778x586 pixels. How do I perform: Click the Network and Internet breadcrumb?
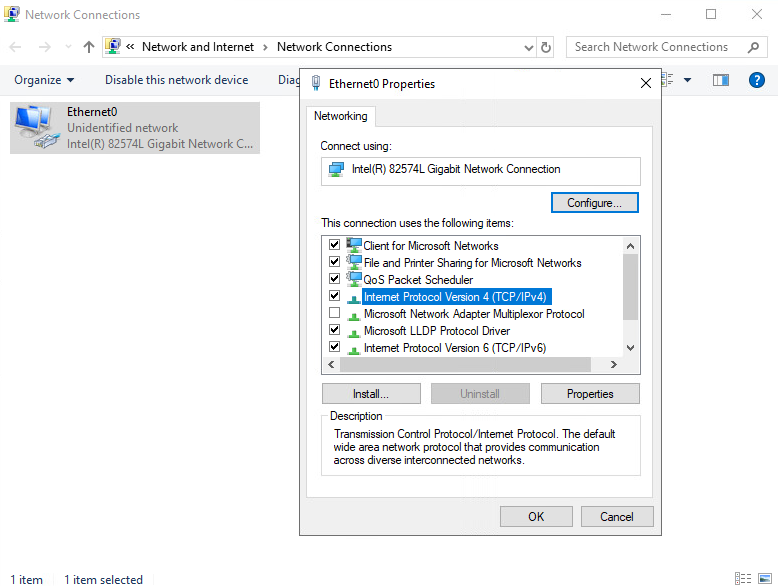pos(197,47)
